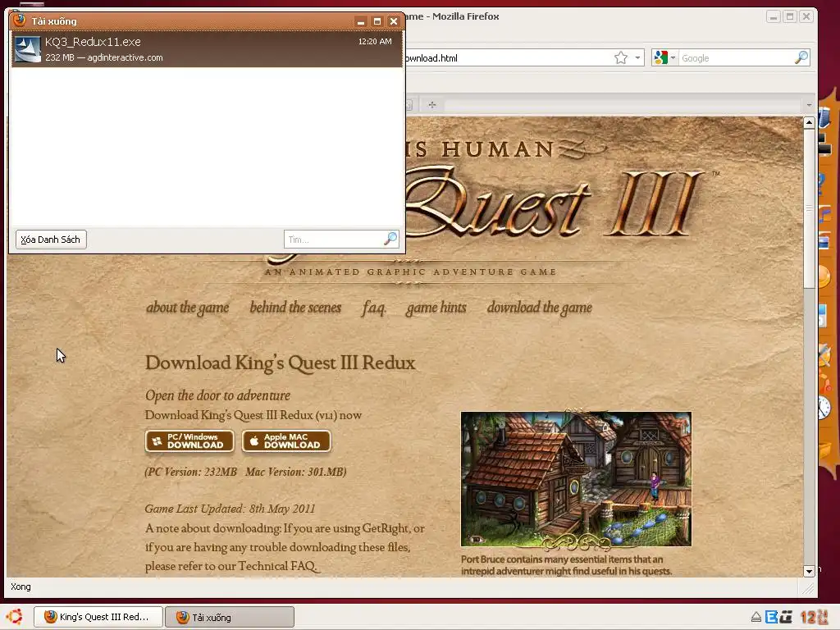
Task: Open the orange ball icon in the right-side dock
Action: click(x=824, y=277)
